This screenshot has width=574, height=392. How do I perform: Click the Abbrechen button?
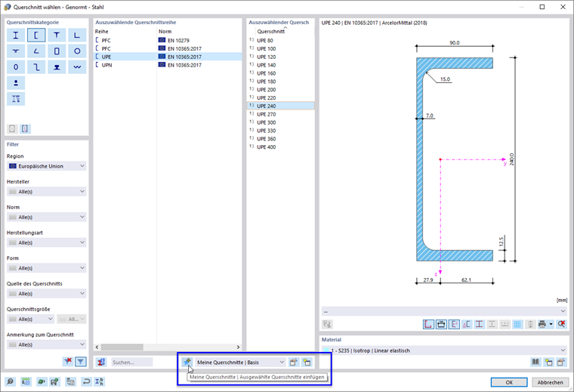(550, 382)
